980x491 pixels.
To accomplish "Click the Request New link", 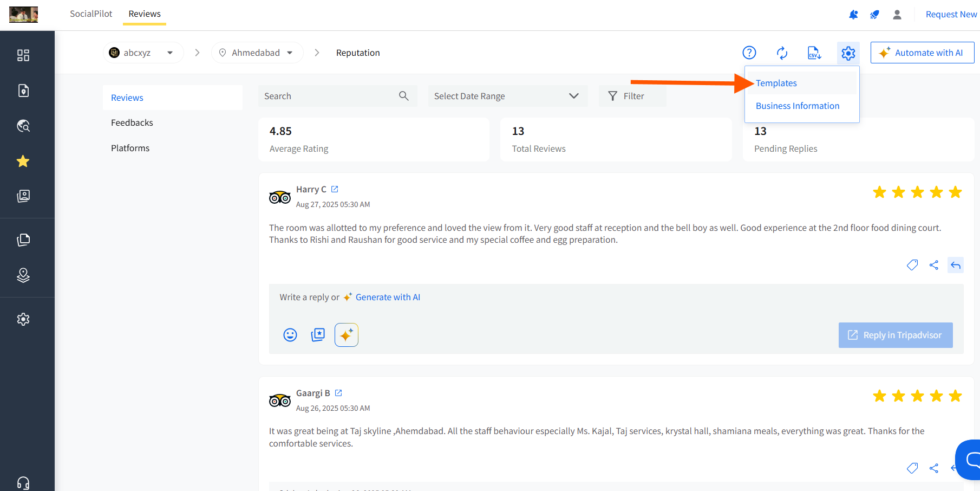I will (x=951, y=15).
